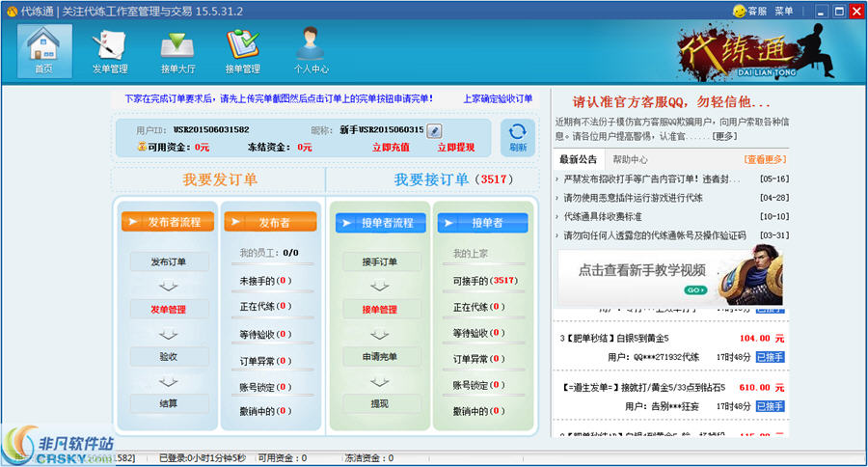
Task: Select 等待验收(0) under 接单者
Action: click(479, 333)
